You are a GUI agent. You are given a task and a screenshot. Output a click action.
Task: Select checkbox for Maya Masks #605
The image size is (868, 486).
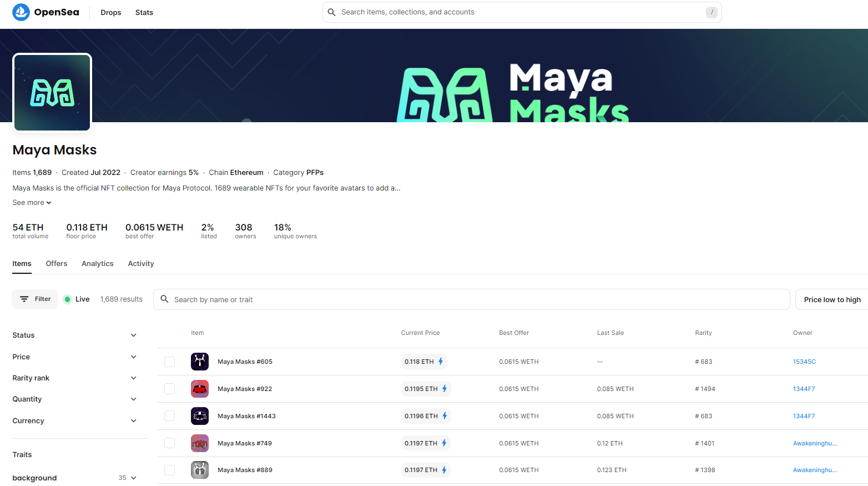click(170, 362)
